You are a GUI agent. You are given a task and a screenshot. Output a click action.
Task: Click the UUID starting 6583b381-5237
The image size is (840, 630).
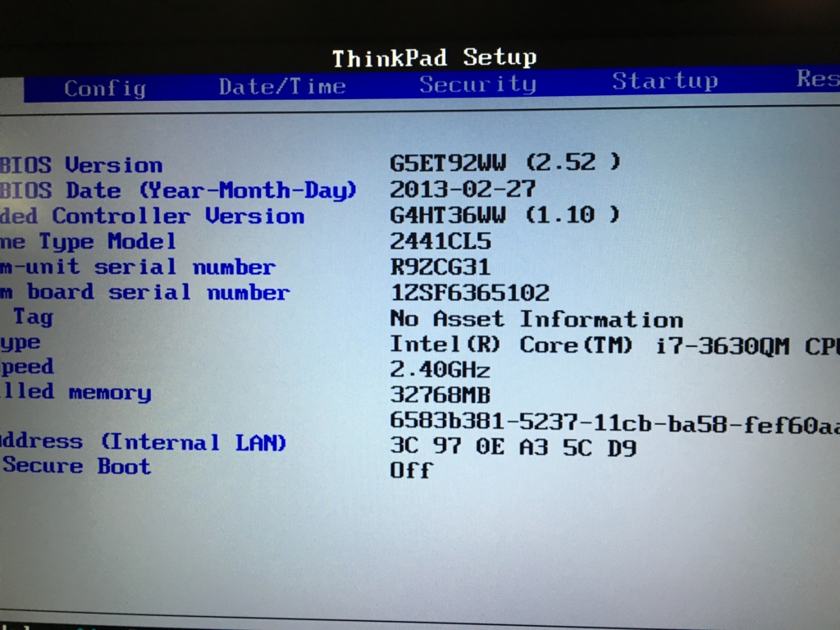[x=614, y=422]
